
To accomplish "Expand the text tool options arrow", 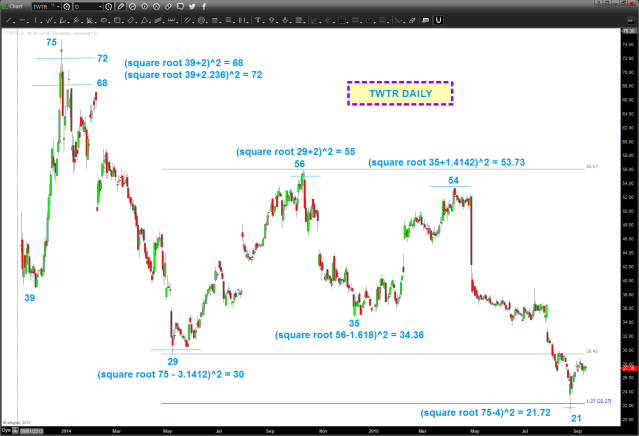I will point(263,21).
